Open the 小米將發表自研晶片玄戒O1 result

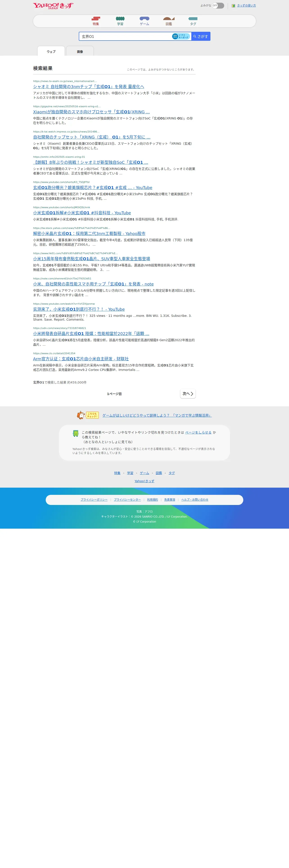coord(91,333)
